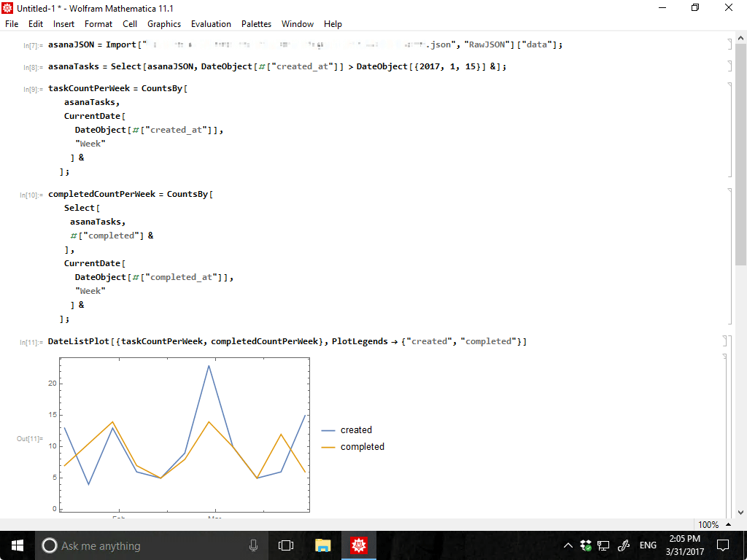Select the cell bracket of the completedCountPerWeek cell
The image size is (747, 560).
pyautogui.click(x=729, y=256)
